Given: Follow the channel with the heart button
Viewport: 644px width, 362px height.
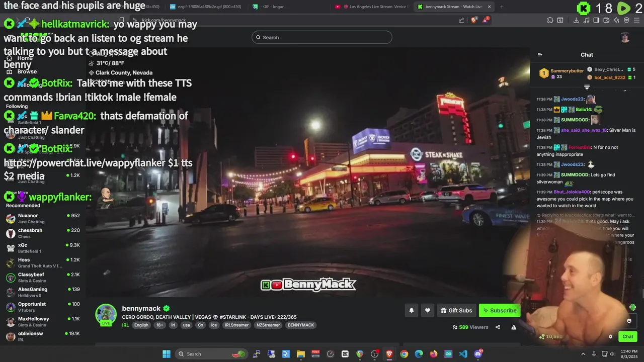Looking at the screenshot, I should click(428, 311).
